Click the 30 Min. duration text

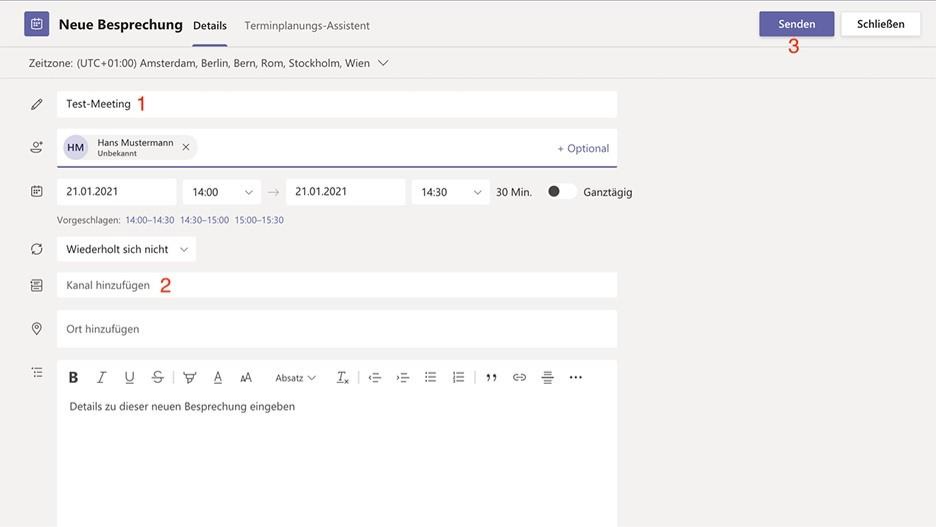click(x=514, y=192)
